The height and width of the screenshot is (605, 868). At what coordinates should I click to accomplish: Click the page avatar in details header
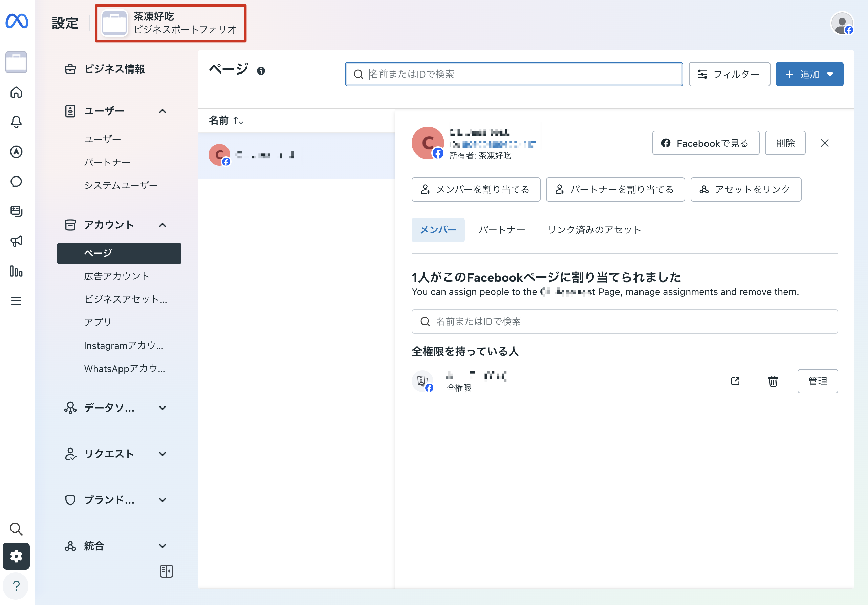pos(428,143)
